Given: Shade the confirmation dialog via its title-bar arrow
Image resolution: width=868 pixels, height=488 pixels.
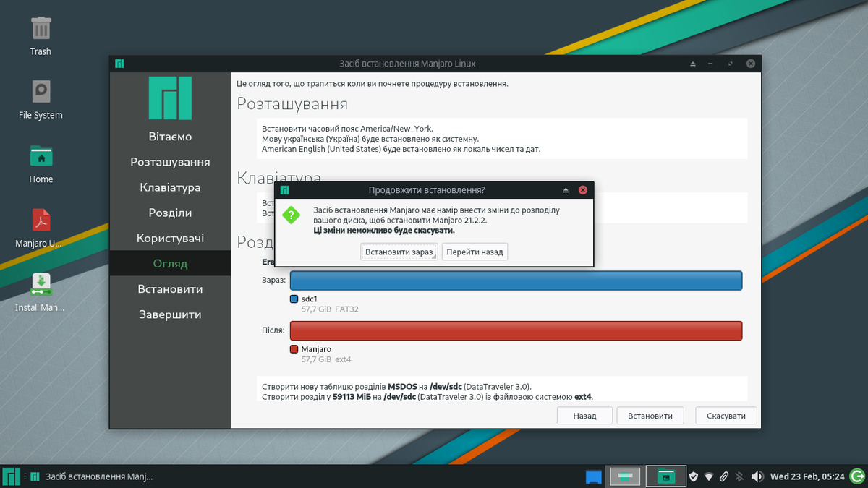Looking at the screenshot, I should coord(566,190).
